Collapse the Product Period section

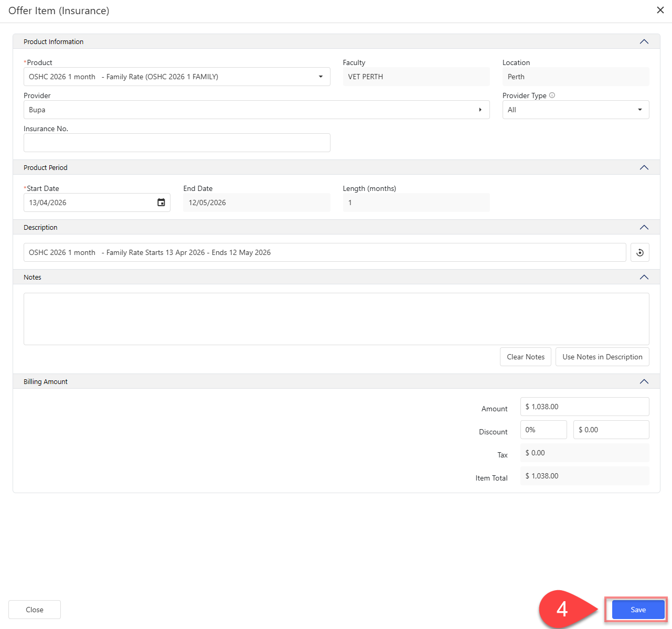[x=644, y=168]
